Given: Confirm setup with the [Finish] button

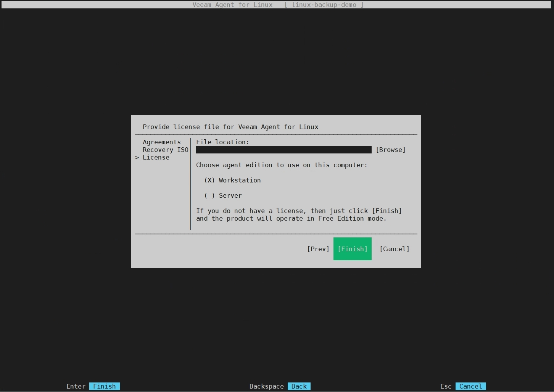Looking at the screenshot, I should (353, 249).
